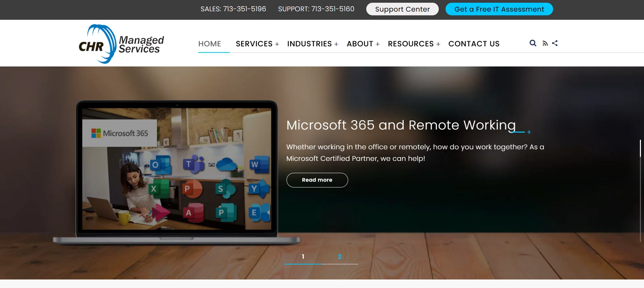Open the search magnifier icon

click(533, 43)
